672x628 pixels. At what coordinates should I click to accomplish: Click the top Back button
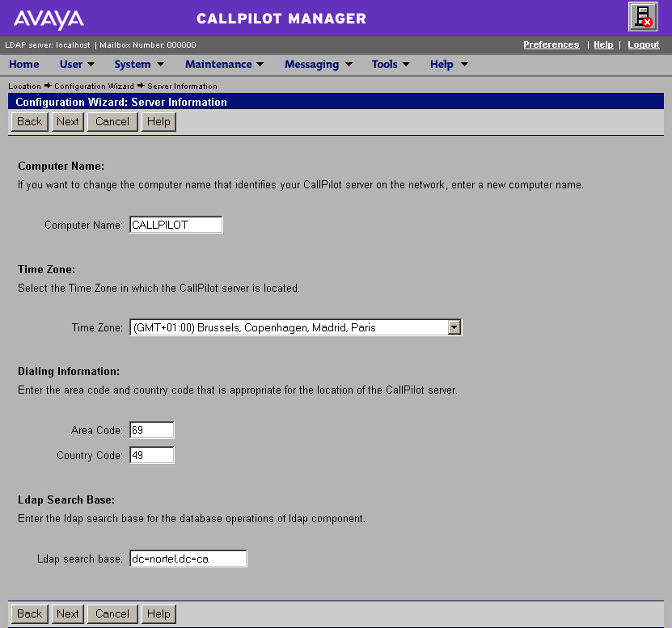click(30, 122)
